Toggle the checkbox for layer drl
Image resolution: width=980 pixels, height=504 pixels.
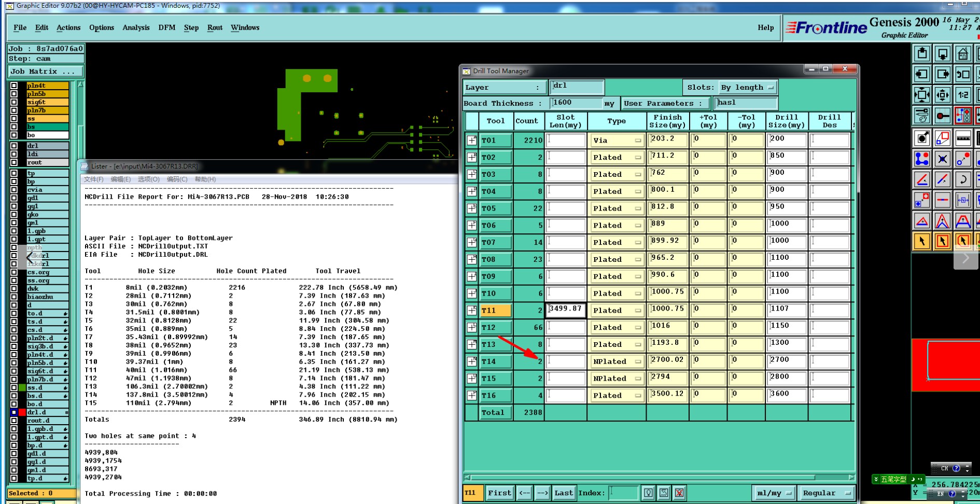pyautogui.click(x=14, y=146)
